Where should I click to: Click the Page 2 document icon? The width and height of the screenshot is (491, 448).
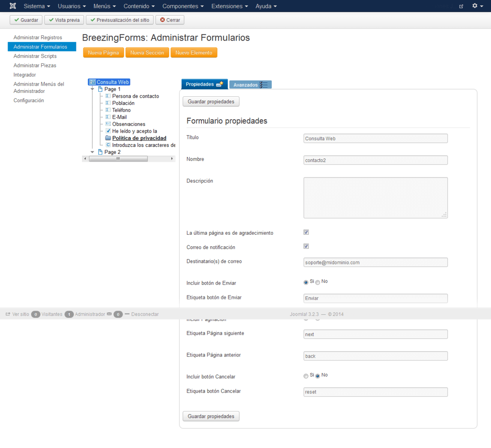pyautogui.click(x=100, y=152)
